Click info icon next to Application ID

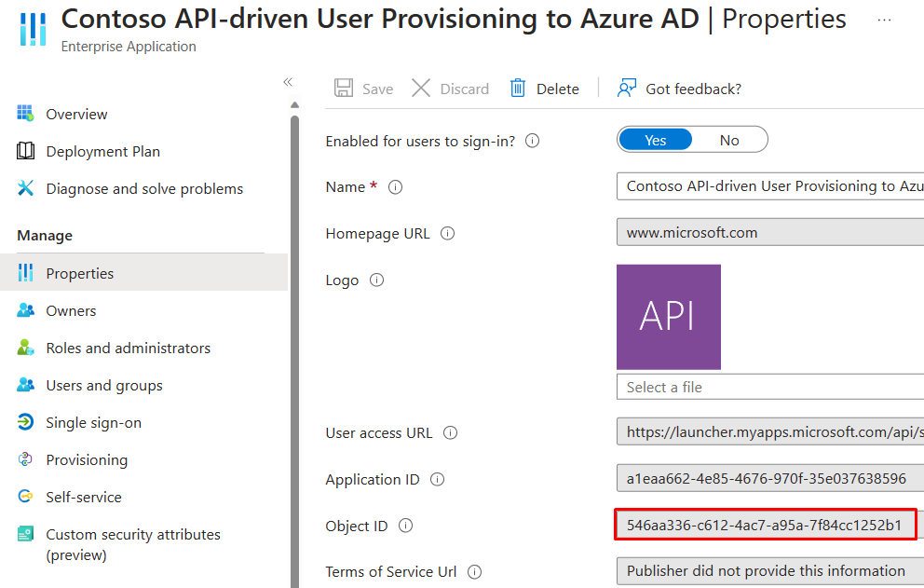(437, 480)
